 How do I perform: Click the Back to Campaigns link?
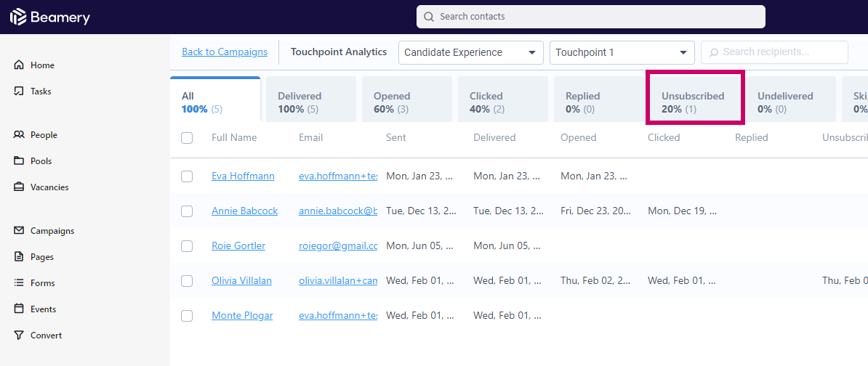pyautogui.click(x=225, y=52)
